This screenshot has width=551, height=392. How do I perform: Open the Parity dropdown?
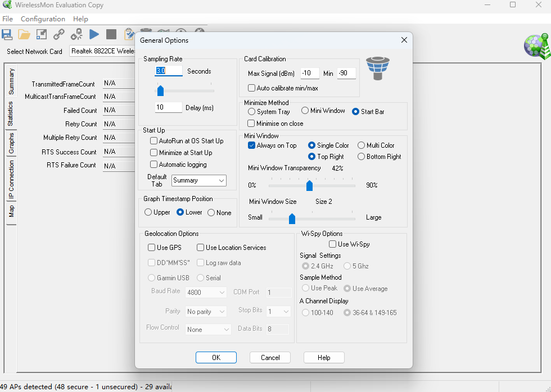pos(206,312)
